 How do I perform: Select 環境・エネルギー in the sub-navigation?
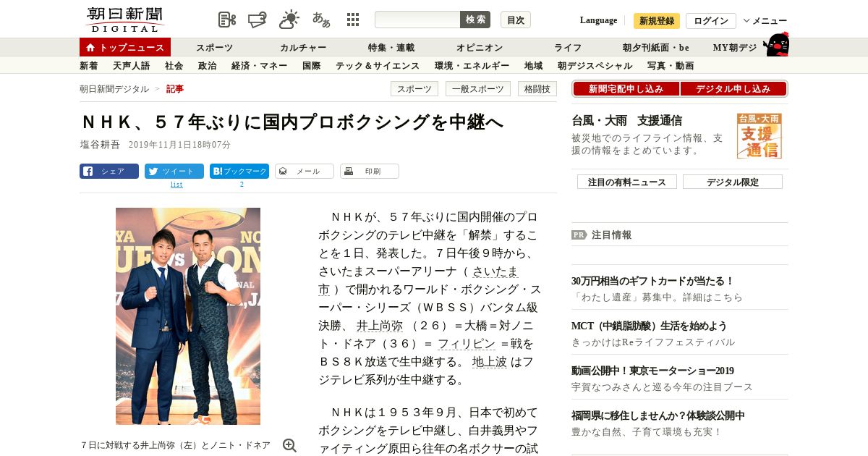pos(472,66)
